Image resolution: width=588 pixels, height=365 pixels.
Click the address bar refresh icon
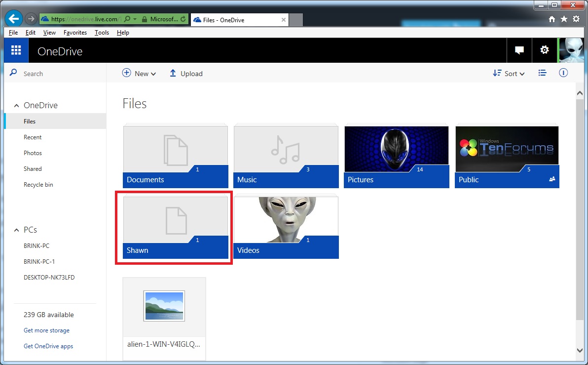tap(183, 19)
